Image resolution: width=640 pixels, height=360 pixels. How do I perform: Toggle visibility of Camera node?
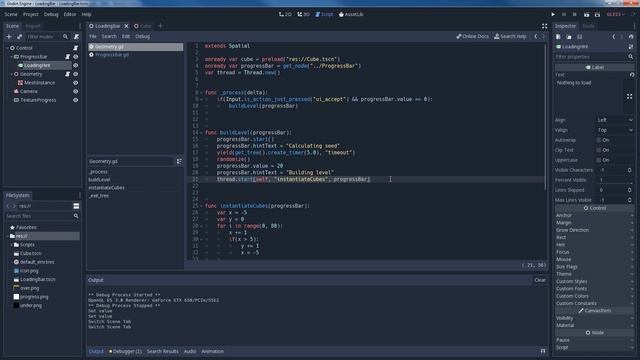point(76,91)
